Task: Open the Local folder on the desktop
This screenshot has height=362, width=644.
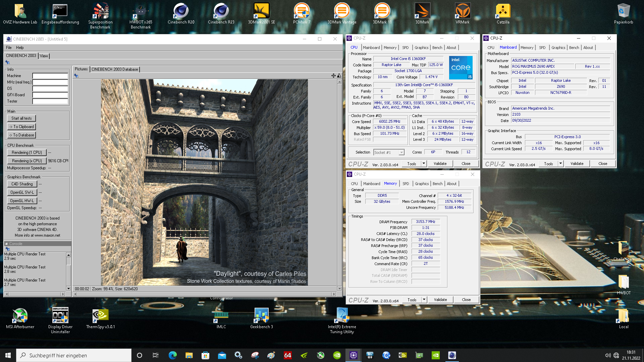Action: (x=624, y=318)
